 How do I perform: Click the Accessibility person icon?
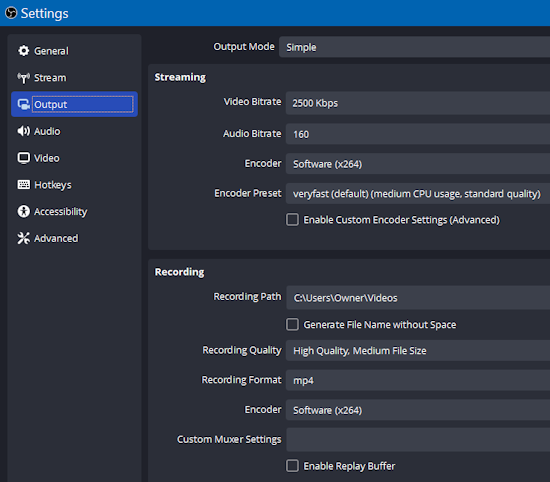click(x=24, y=212)
